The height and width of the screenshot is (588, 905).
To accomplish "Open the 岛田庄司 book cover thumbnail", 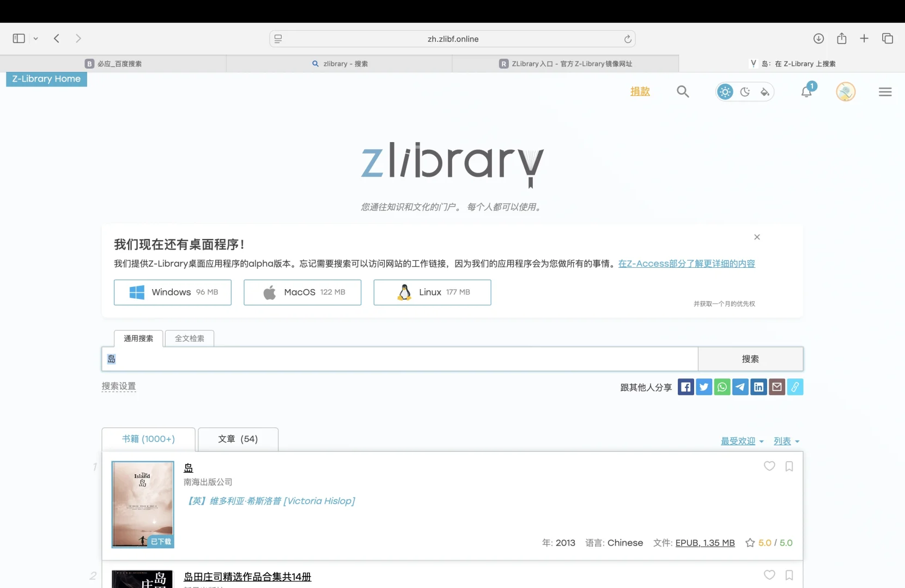I will pyautogui.click(x=142, y=579).
